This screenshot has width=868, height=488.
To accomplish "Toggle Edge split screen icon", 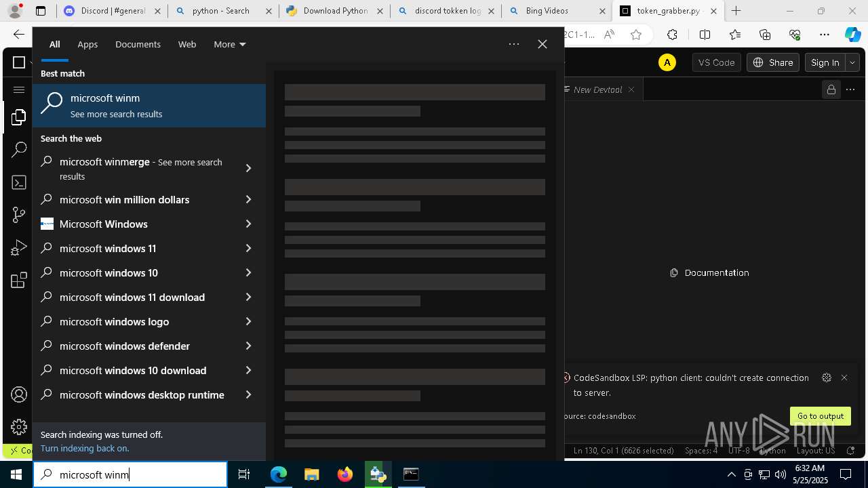I will tap(705, 35).
